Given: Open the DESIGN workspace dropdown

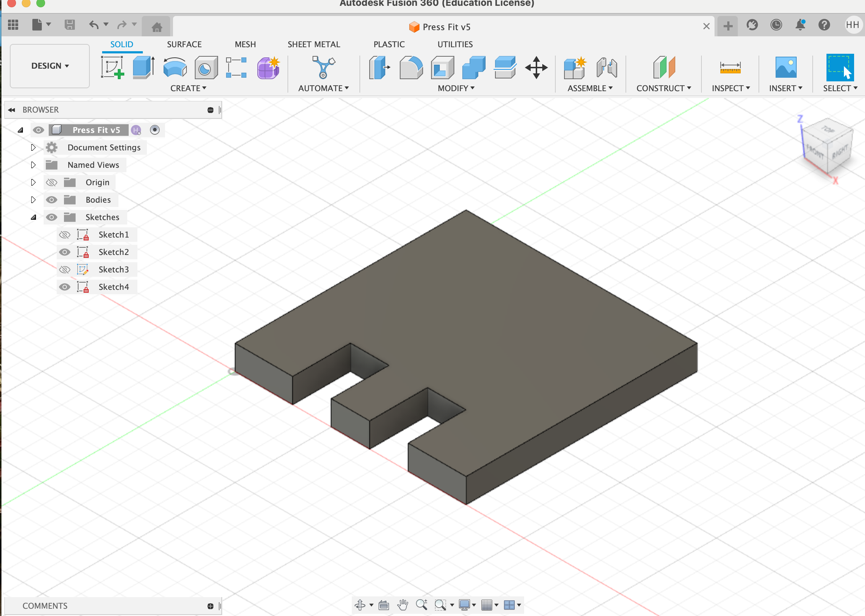Looking at the screenshot, I should (49, 66).
